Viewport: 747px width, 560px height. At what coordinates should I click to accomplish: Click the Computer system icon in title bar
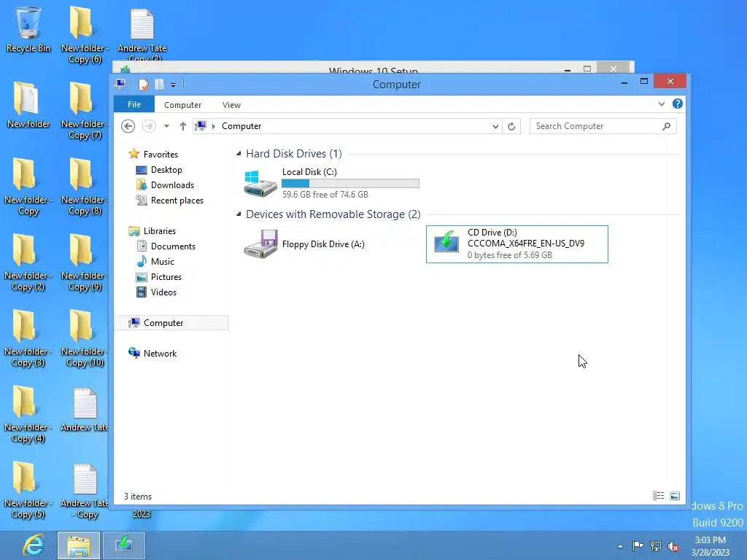click(120, 85)
